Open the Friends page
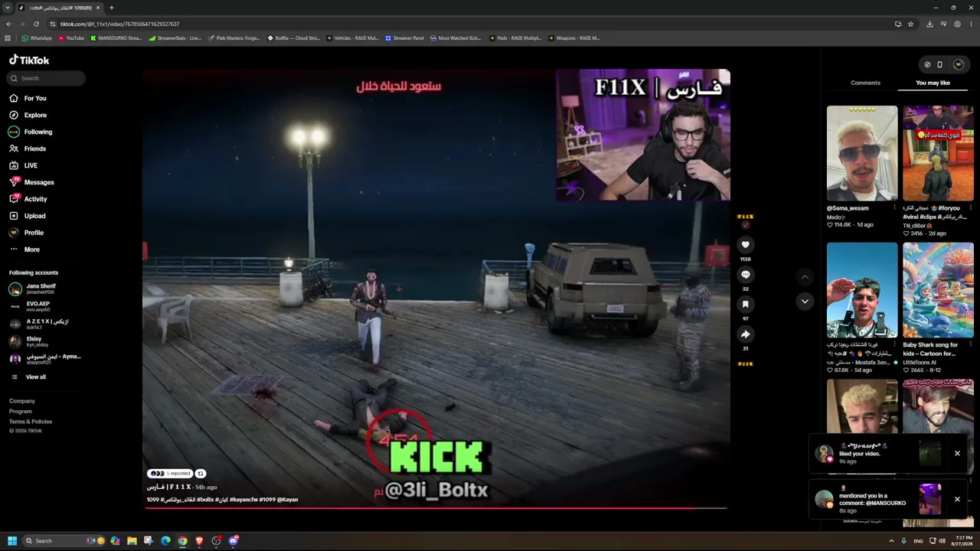 (28, 148)
